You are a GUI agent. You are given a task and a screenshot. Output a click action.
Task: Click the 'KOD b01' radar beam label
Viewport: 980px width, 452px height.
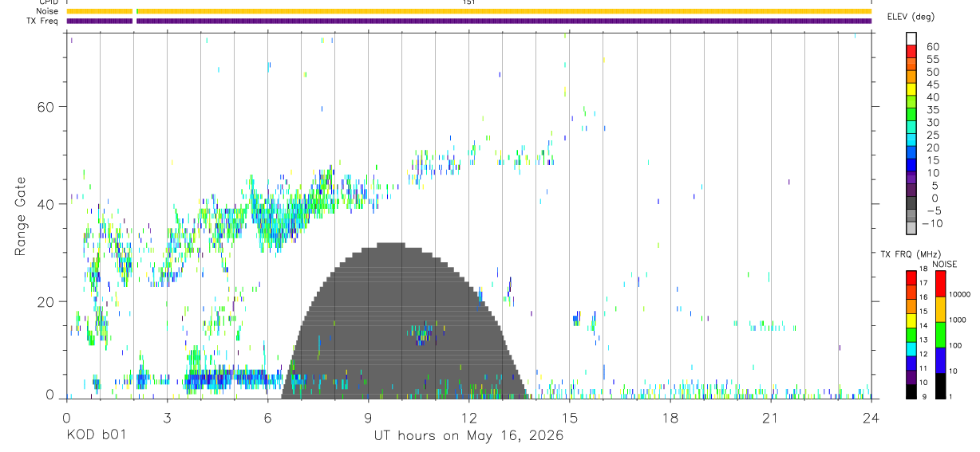click(x=95, y=436)
